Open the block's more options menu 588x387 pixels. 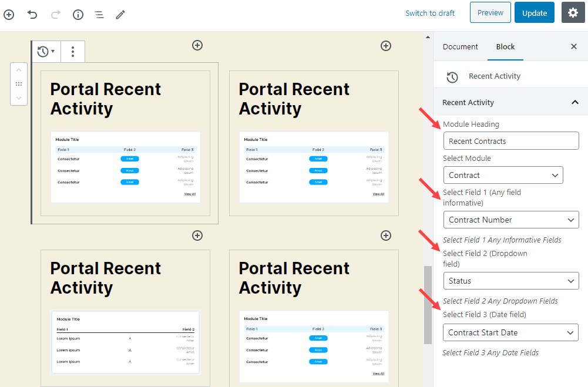click(x=73, y=52)
